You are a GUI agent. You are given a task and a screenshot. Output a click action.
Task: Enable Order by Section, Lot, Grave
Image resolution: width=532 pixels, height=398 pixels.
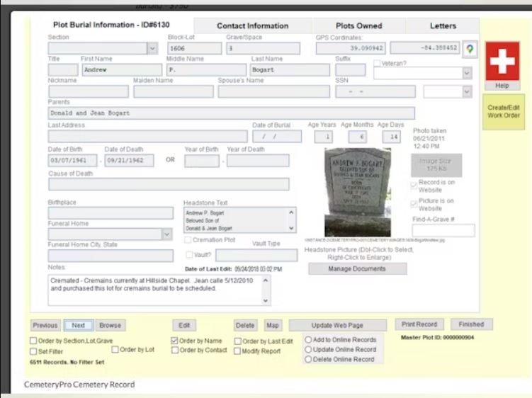pos(33,341)
